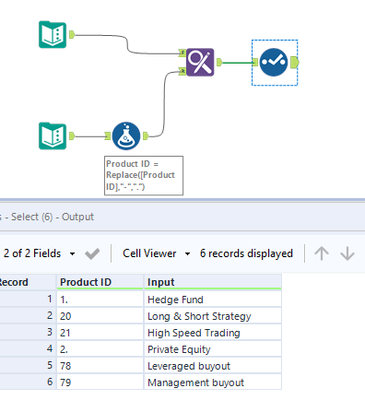Screen dimensions: 365x400
Task: Select the lower Text Input tool
Action: [53, 136]
